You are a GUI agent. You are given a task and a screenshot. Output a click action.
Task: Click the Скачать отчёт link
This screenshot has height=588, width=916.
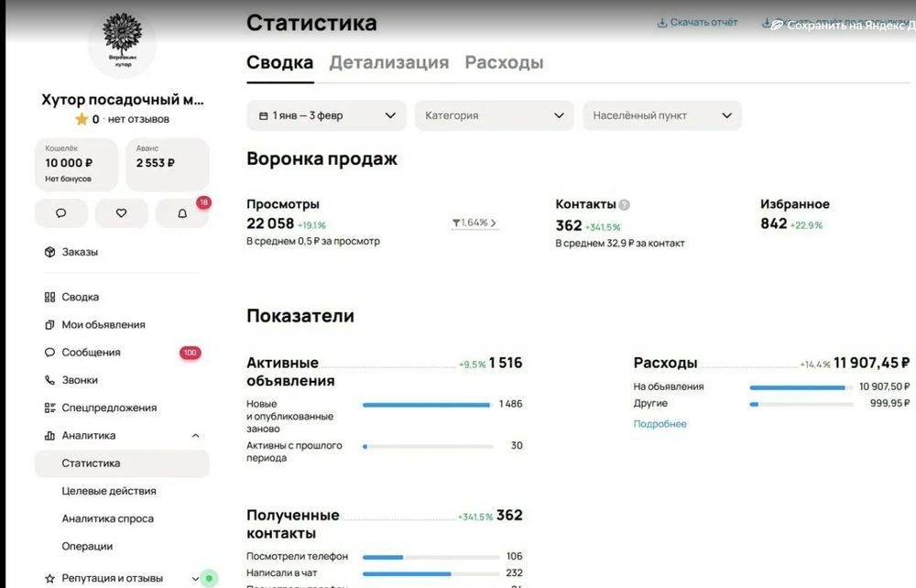click(x=703, y=23)
